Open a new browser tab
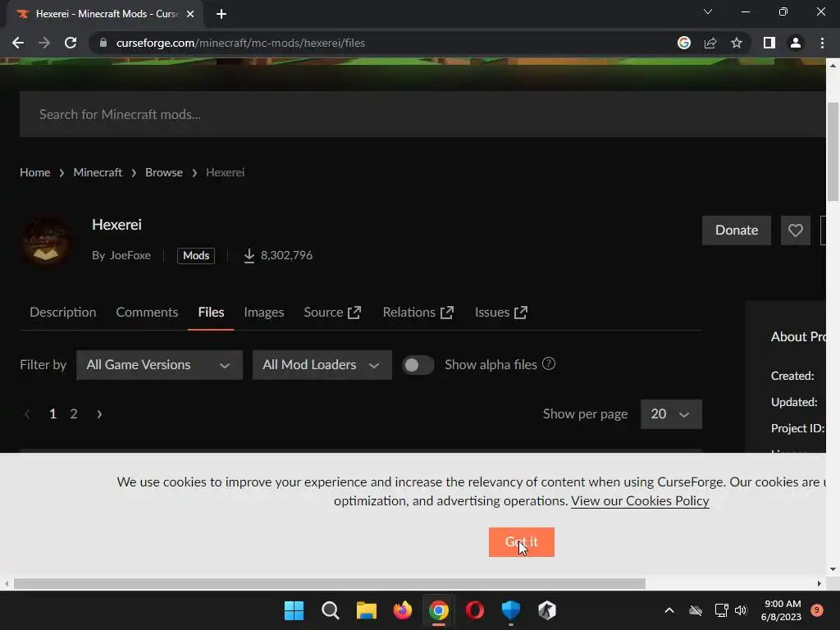840x630 pixels. click(221, 14)
